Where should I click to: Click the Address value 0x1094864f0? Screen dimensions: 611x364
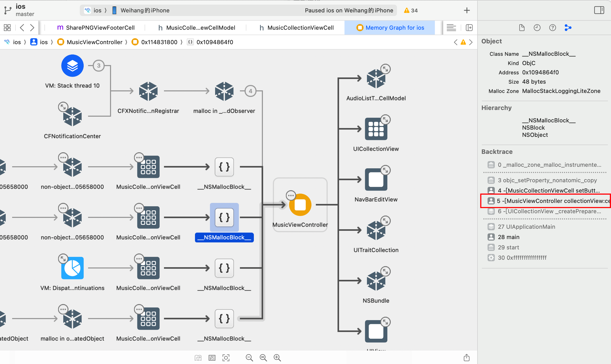(540, 73)
